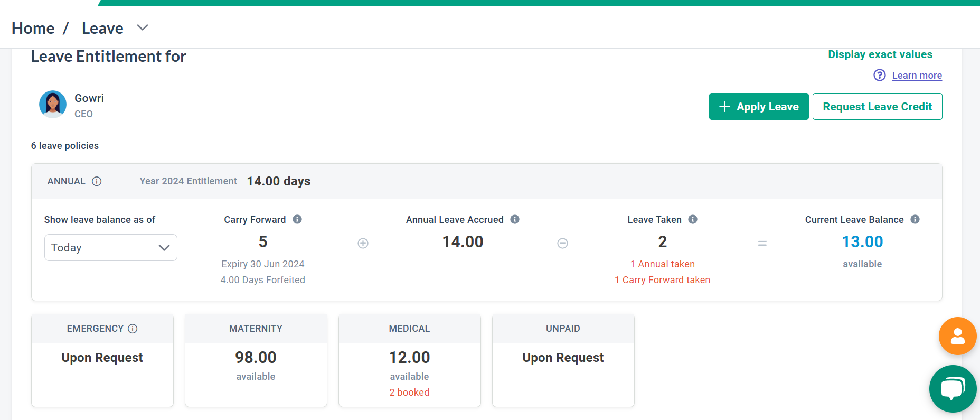Go to Home in breadcrumb

tap(33, 28)
